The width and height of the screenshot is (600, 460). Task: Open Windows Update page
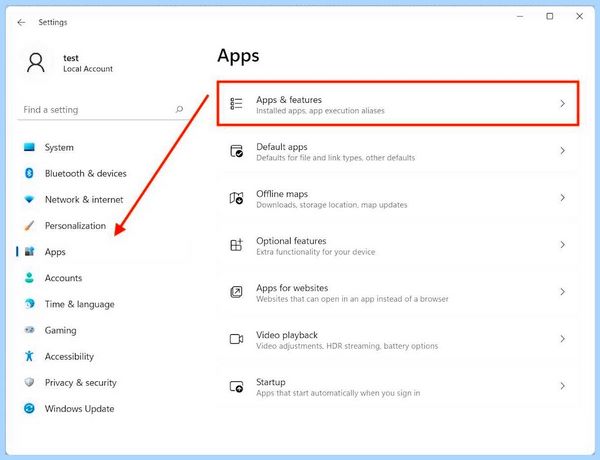coord(104,409)
